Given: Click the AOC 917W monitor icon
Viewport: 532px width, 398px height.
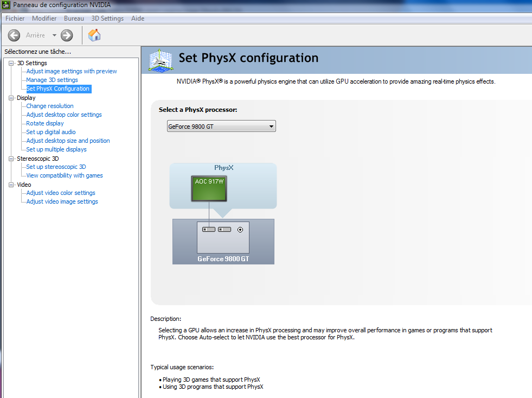Looking at the screenshot, I should (x=209, y=187).
